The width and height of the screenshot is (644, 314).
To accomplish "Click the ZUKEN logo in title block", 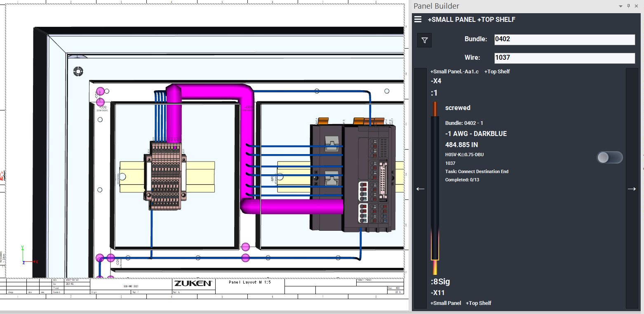I will click(x=193, y=284).
